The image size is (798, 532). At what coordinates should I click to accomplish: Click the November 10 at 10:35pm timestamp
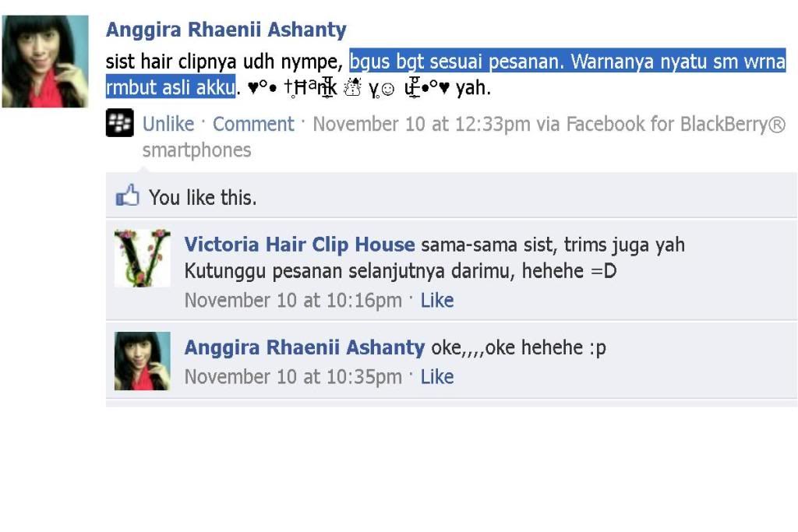coord(293,377)
